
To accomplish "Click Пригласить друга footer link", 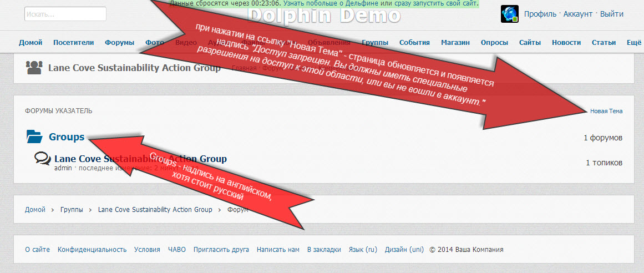I will (x=221, y=250).
